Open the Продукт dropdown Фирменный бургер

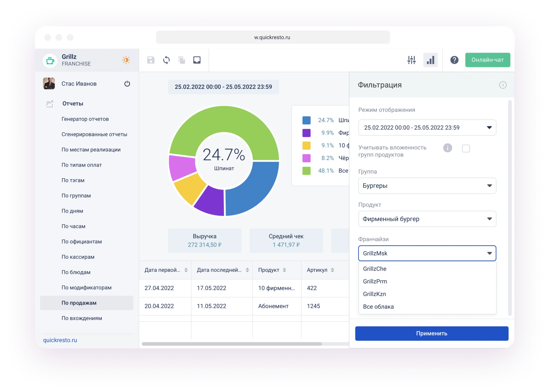click(427, 219)
